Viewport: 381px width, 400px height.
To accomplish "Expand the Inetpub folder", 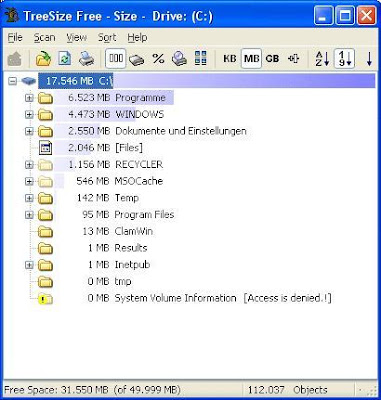I will pos(29,265).
